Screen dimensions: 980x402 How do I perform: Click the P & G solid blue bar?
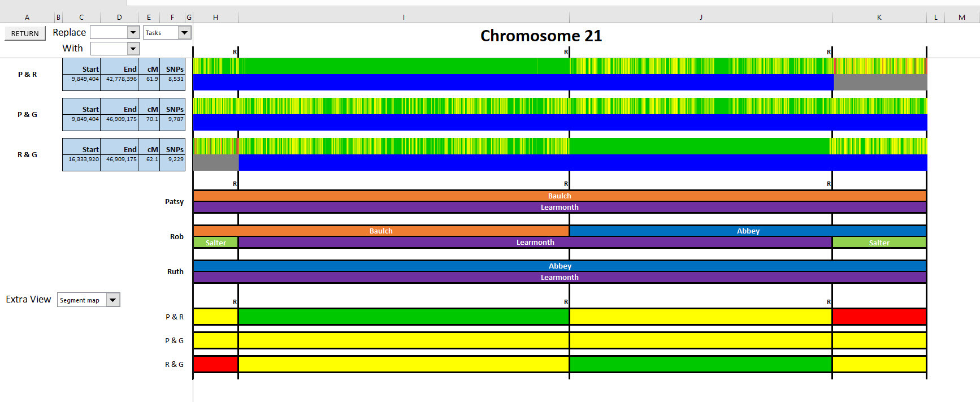[x=560, y=123]
